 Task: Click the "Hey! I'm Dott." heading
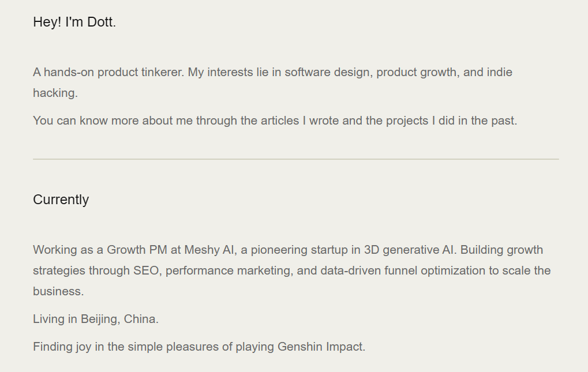coord(74,22)
